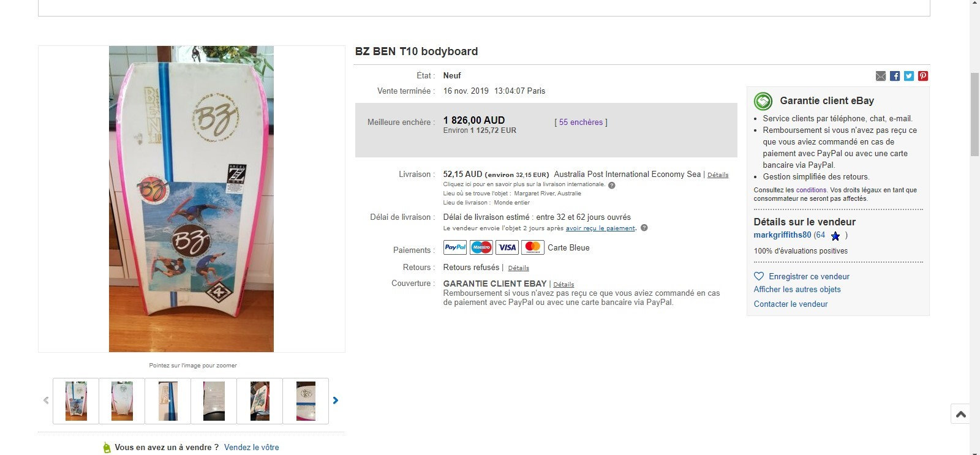Image resolution: width=980 pixels, height=455 pixels.
Task: Click the help icon beside international shipping info
Action: [611, 185]
